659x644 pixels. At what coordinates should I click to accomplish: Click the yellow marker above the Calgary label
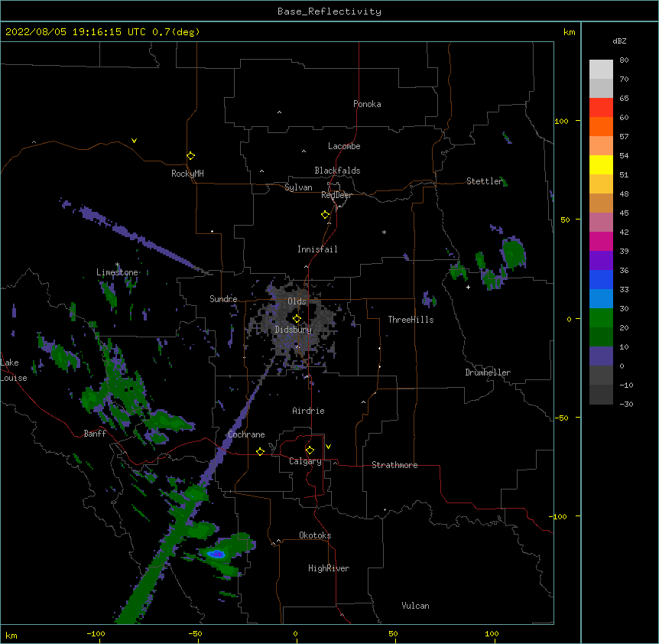coord(310,450)
